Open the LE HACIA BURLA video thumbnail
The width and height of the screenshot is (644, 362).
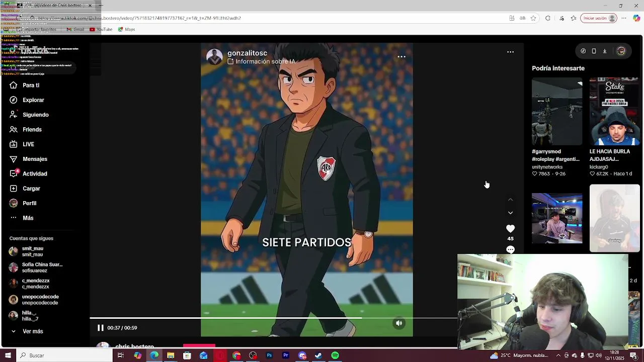[x=614, y=112]
